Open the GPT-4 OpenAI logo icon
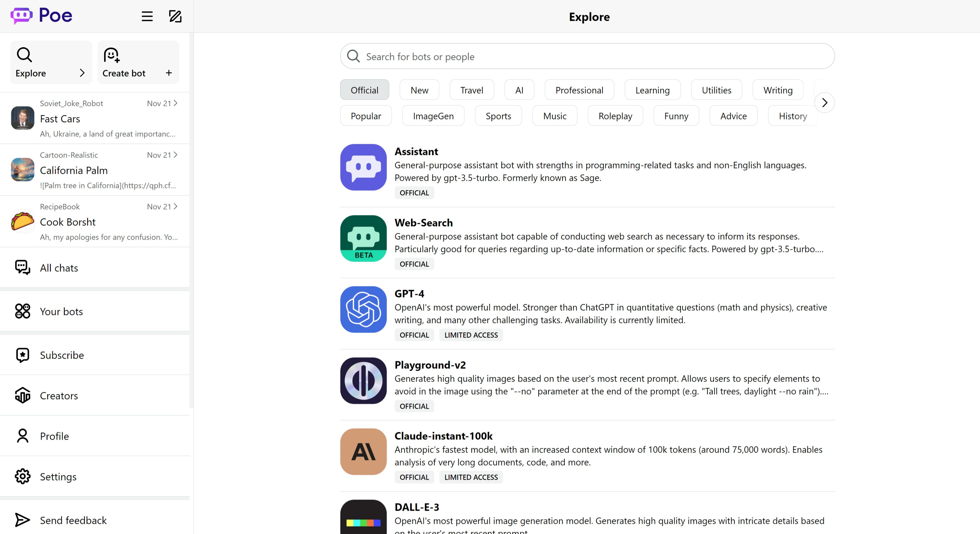 click(x=363, y=309)
